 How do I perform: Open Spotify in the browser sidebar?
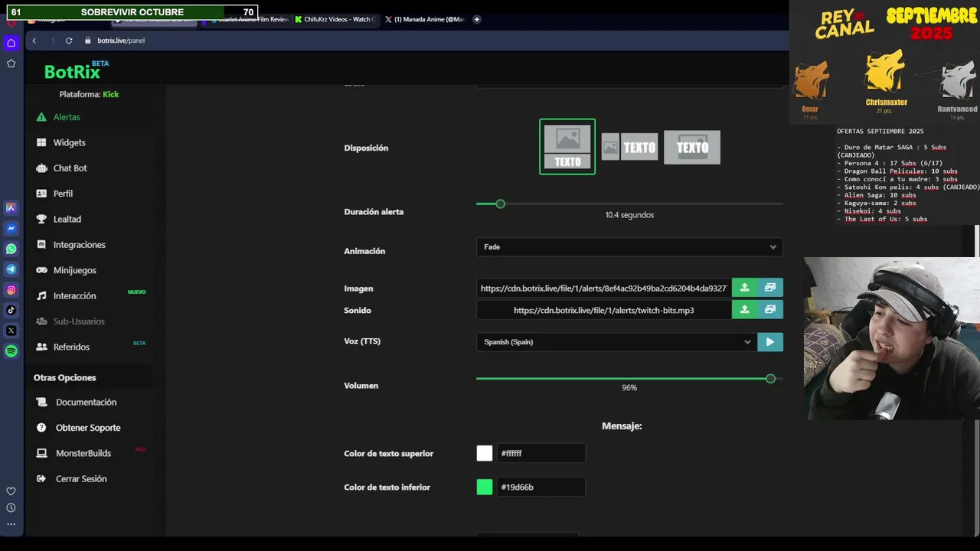[11, 351]
